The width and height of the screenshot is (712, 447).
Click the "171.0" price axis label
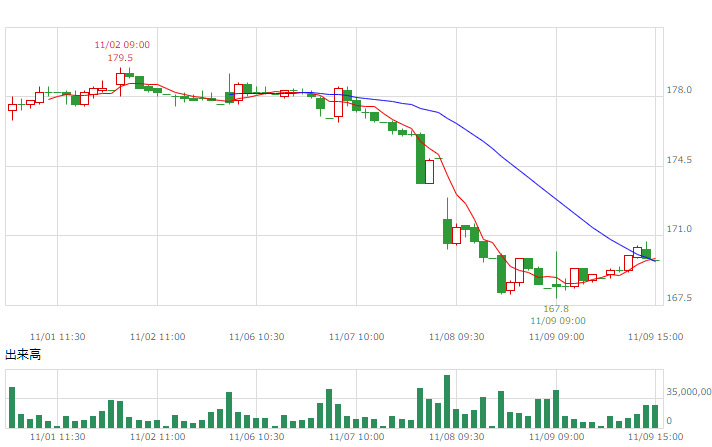click(679, 229)
